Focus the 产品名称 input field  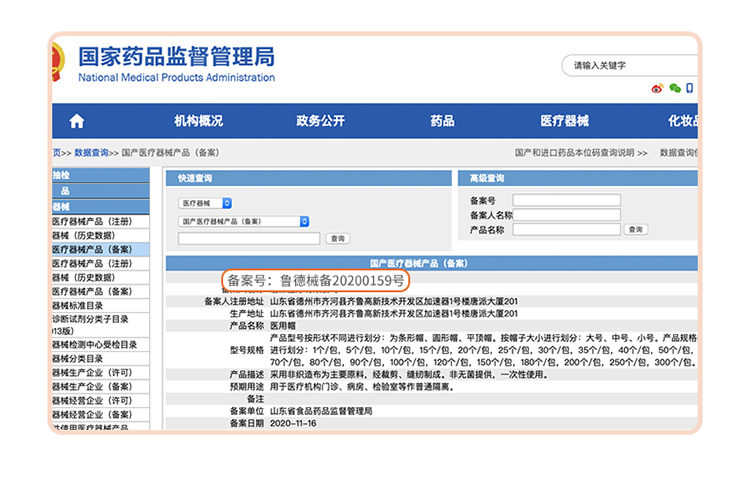pyautogui.click(x=566, y=229)
